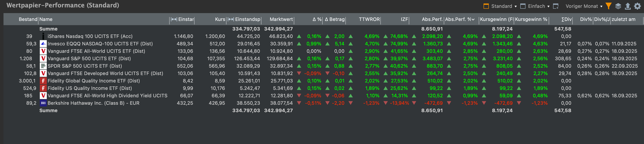Select the iShares Nasdaq 100 UCITS ETF row

pyautogui.click(x=90, y=36)
